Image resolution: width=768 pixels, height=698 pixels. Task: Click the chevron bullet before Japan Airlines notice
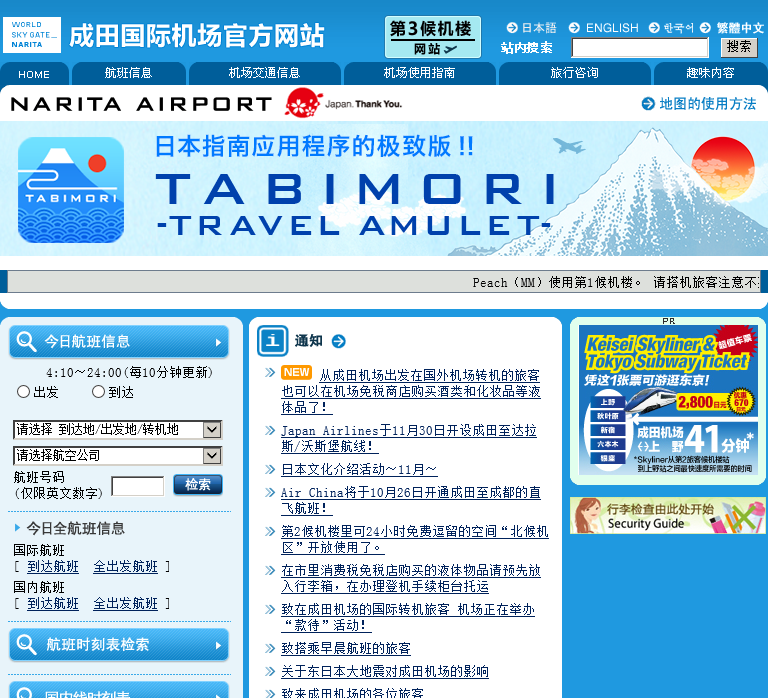[270, 431]
